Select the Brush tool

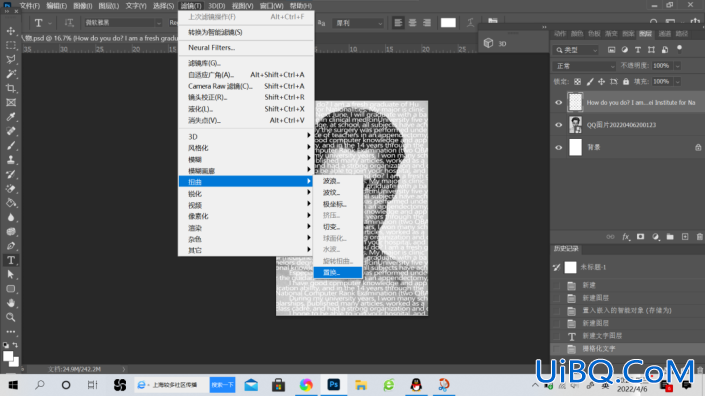coord(11,146)
